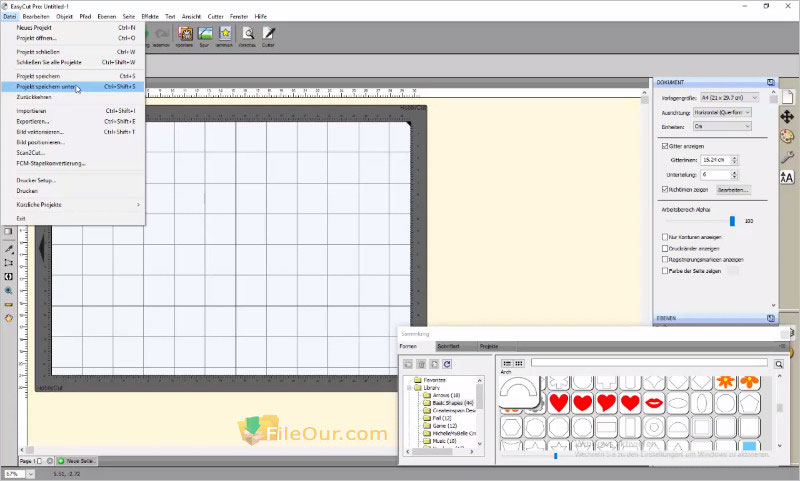The height and width of the screenshot is (481, 800).
Task: Switch Sammlung to grid view
Action: (x=519, y=363)
